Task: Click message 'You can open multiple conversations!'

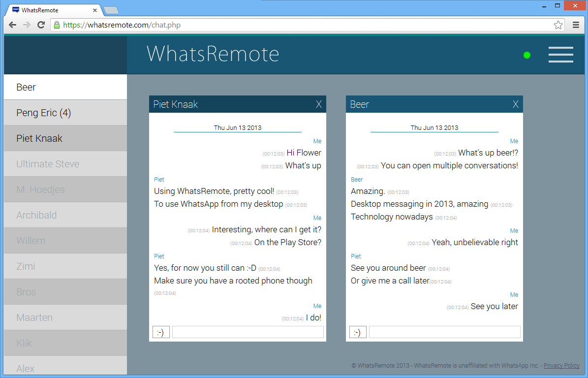Action: pos(449,165)
